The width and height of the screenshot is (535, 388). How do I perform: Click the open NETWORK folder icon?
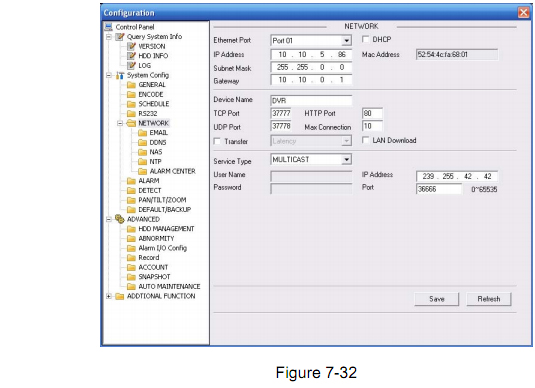131,123
